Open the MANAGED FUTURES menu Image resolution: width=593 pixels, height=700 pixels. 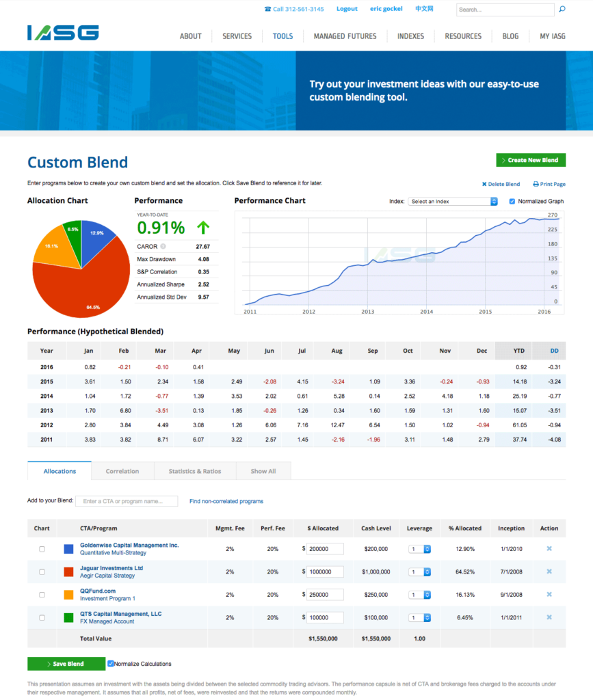[345, 36]
